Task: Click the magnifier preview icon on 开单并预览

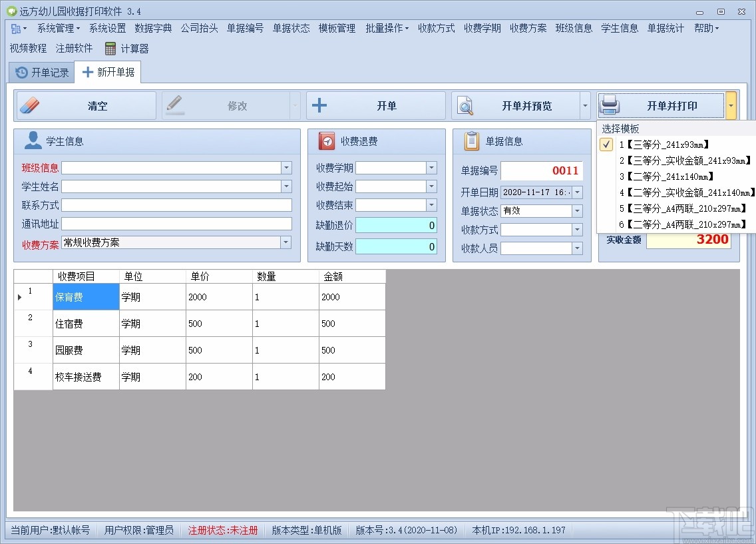Action: coord(465,106)
